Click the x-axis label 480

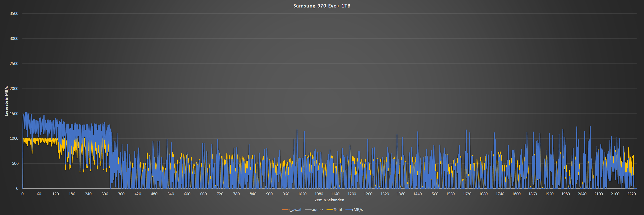click(154, 194)
